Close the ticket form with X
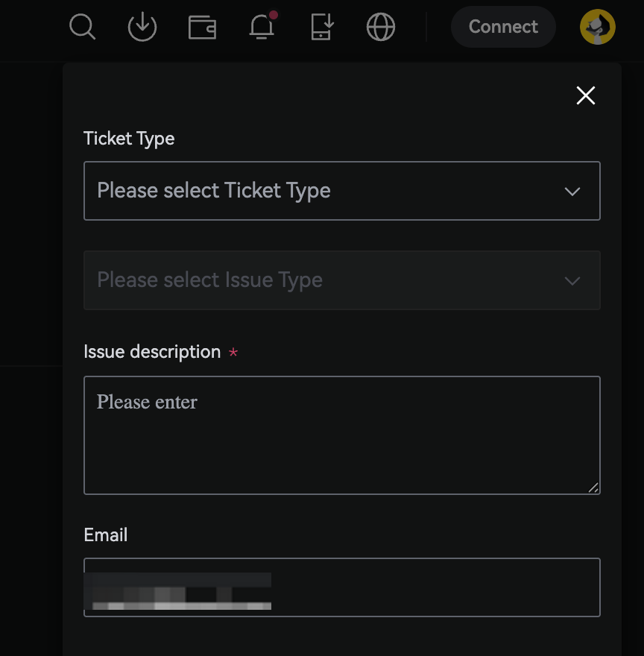 (586, 95)
